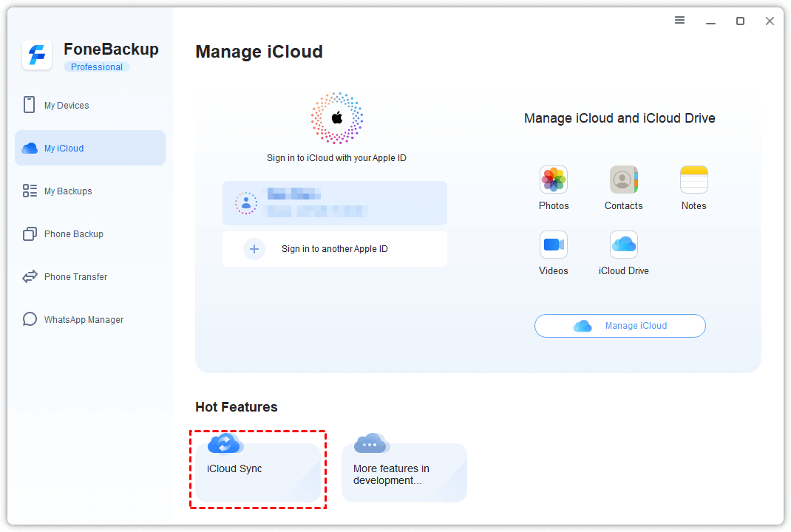Click the plus icon for another Apple ID
Screen dimensions: 791x532
(x=254, y=249)
